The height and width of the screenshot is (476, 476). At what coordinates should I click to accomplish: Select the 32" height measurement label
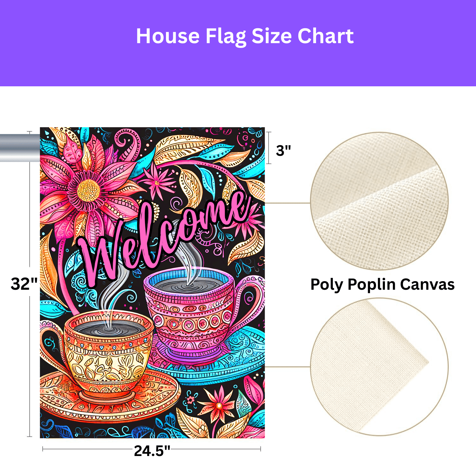pos(24,283)
